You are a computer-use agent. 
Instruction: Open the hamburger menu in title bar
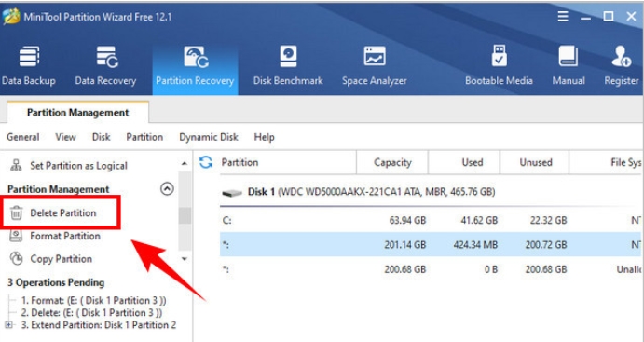(563, 17)
